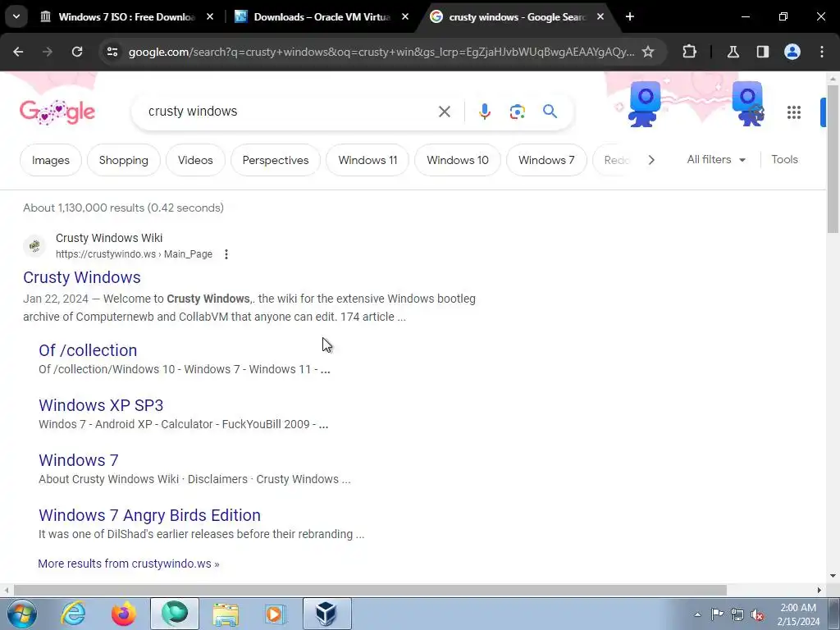Open the Extensions puzzle icon
Image resolution: width=840 pixels, height=630 pixels.
tap(689, 52)
